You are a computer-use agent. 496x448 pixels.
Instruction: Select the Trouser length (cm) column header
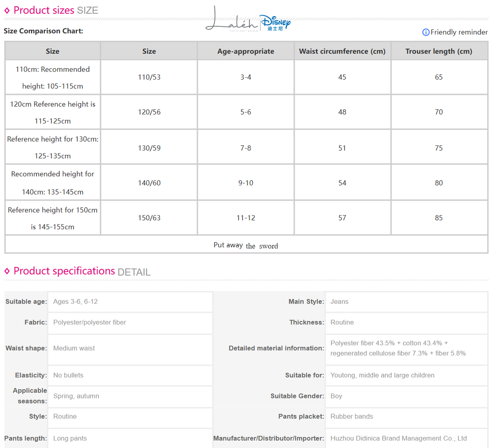[439, 51]
